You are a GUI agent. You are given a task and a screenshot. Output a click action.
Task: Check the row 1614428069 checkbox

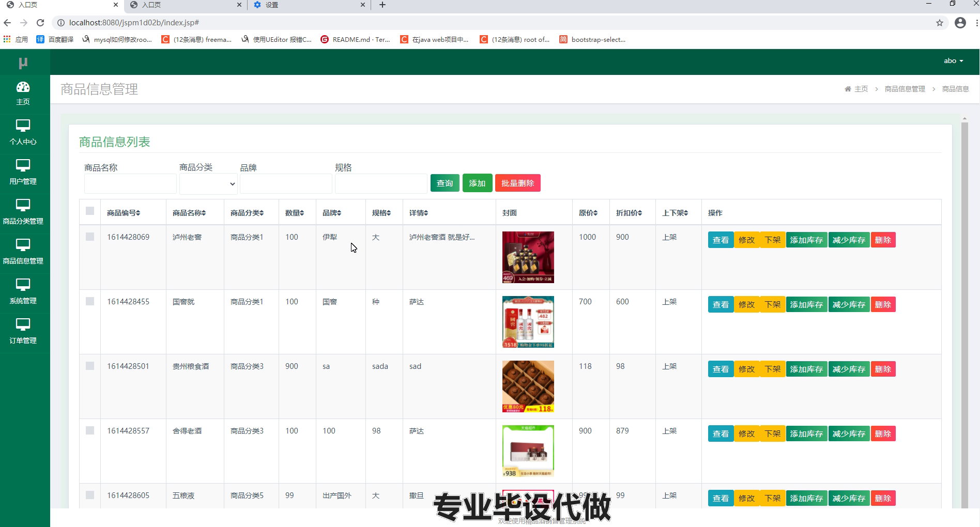coord(90,237)
